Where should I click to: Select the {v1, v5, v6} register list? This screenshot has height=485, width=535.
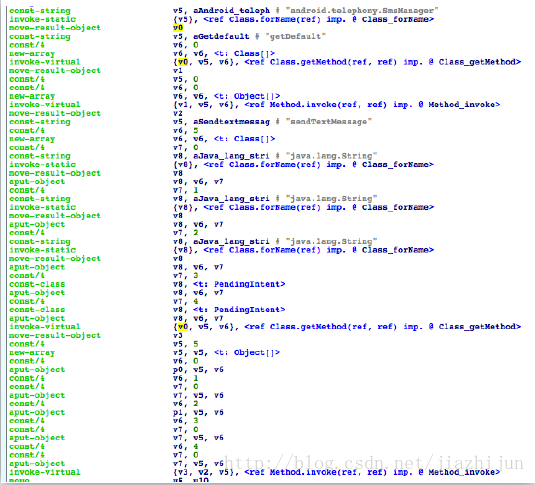click(206, 104)
